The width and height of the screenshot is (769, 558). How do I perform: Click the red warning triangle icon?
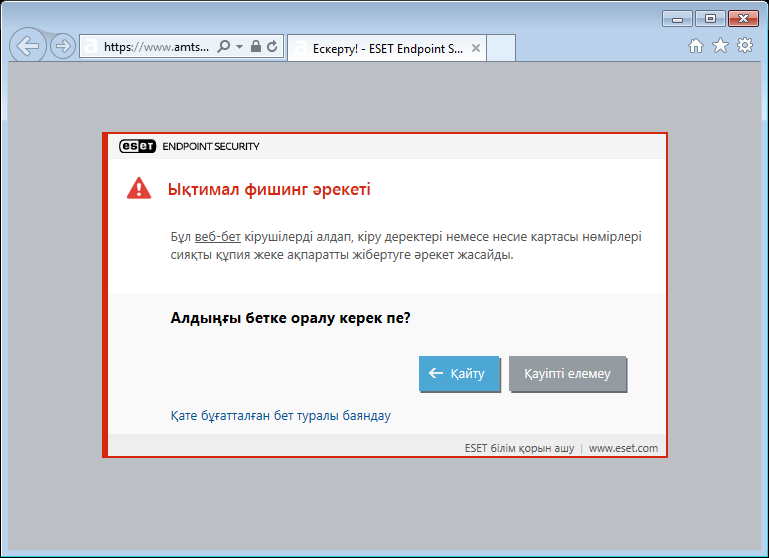(139, 188)
